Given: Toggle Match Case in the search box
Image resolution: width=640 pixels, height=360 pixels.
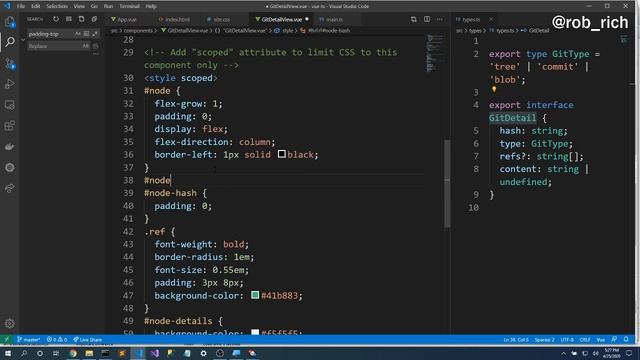Looking at the screenshot, I should [x=78, y=34].
